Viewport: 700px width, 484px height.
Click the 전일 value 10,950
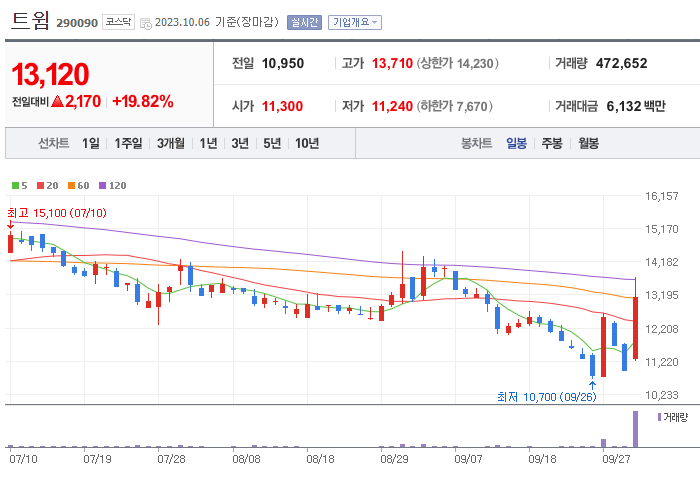point(283,63)
